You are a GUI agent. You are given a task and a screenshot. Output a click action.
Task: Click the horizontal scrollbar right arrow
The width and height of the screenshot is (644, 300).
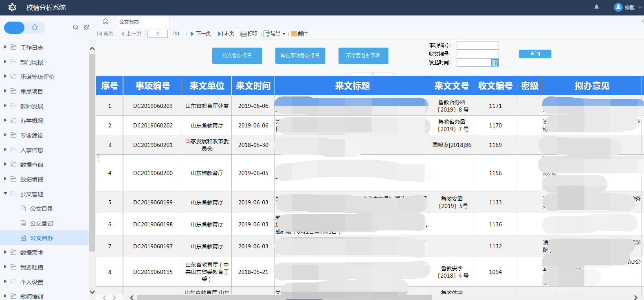(635, 298)
